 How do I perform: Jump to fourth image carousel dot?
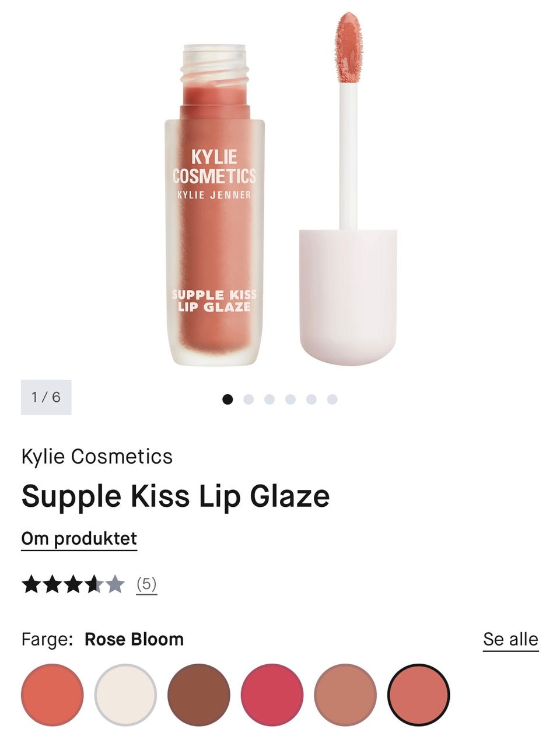[x=290, y=399]
